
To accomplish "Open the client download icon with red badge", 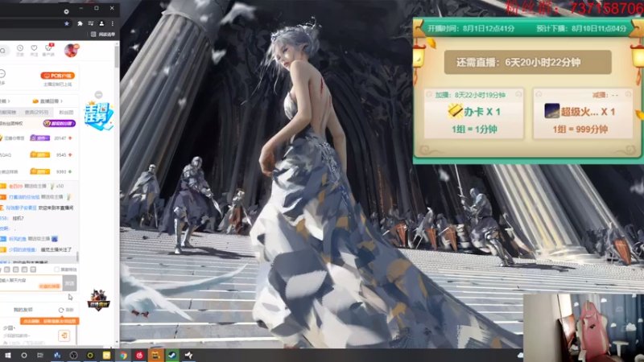I will 48,50.
